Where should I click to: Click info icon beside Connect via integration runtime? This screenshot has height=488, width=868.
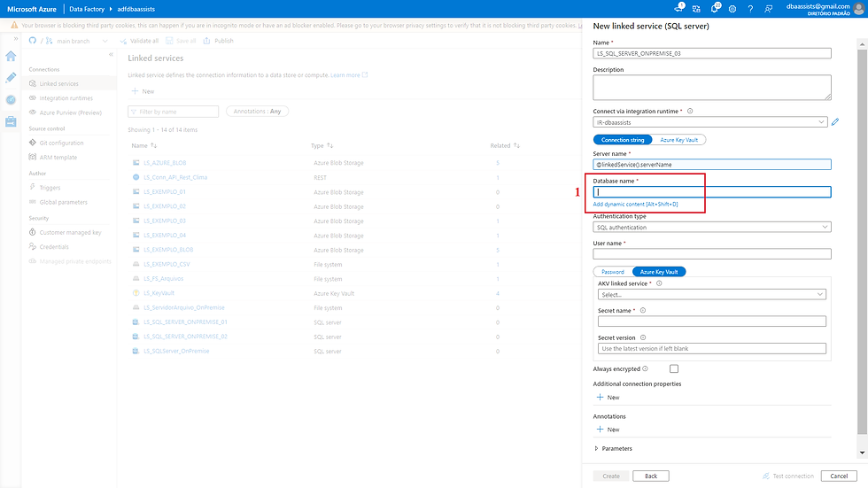pyautogui.click(x=690, y=112)
